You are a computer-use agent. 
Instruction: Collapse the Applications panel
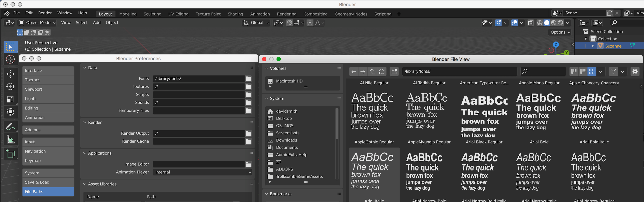(85, 153)
